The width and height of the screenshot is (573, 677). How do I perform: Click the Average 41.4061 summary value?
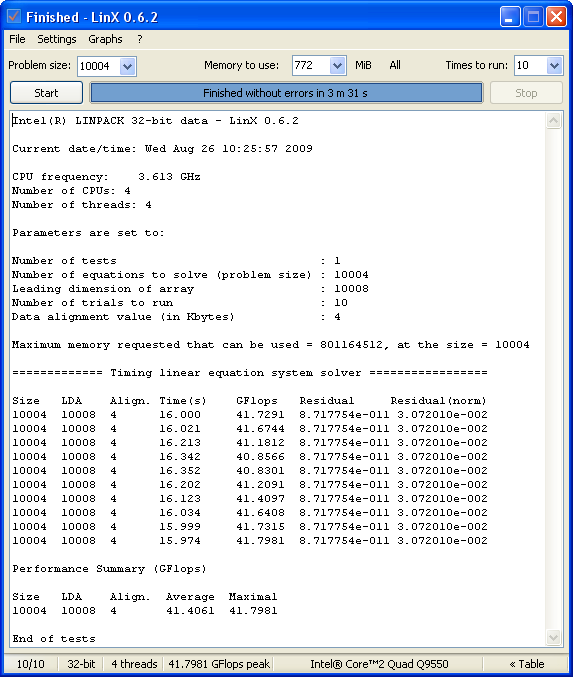point(190,611)
